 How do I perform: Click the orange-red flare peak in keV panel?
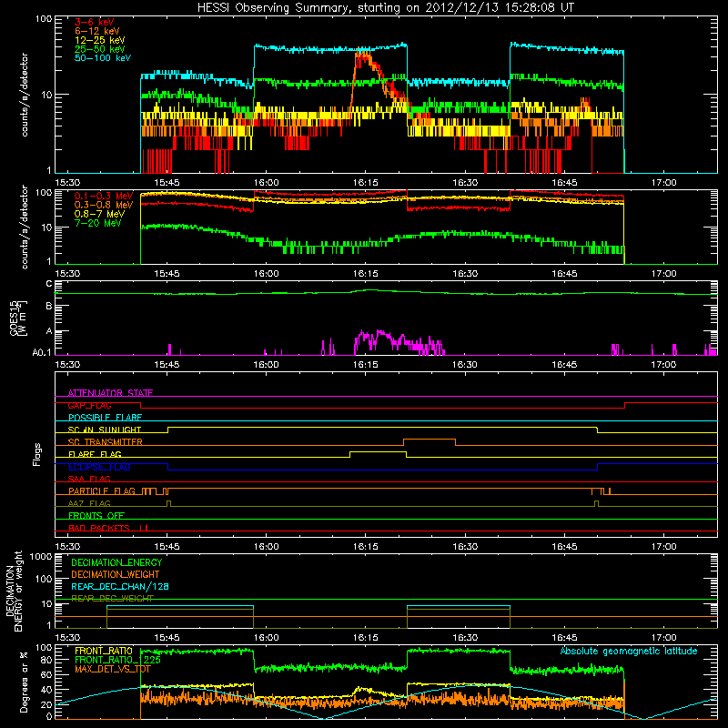point(363,56)
